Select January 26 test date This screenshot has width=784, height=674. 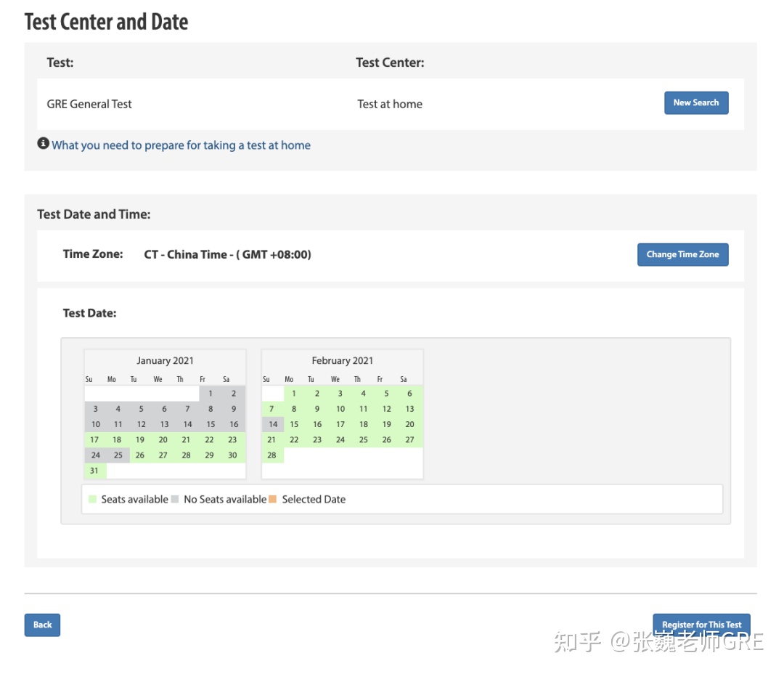[140, 455]
